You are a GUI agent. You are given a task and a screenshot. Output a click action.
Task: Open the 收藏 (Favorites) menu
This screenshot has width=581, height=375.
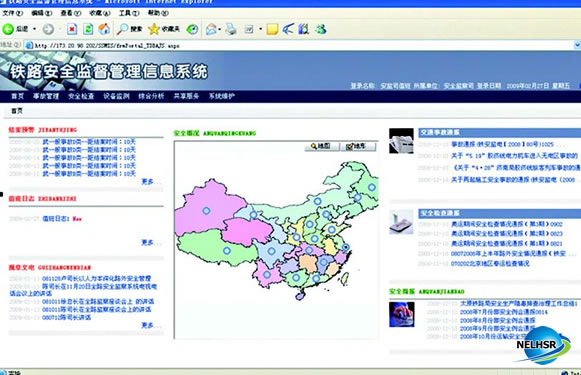click(x=100, y=13)
